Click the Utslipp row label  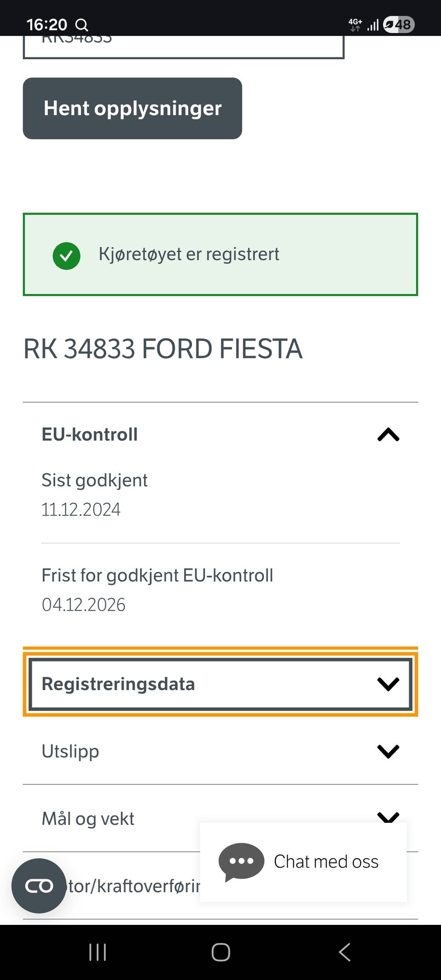[70, 752]
